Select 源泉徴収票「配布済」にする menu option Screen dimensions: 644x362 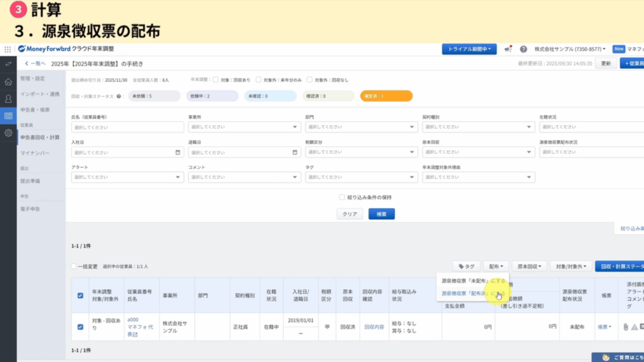pos(472,293)
